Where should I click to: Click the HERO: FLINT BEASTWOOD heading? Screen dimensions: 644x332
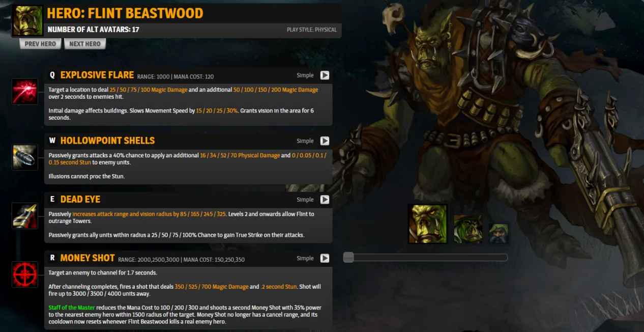coord(125,13)
